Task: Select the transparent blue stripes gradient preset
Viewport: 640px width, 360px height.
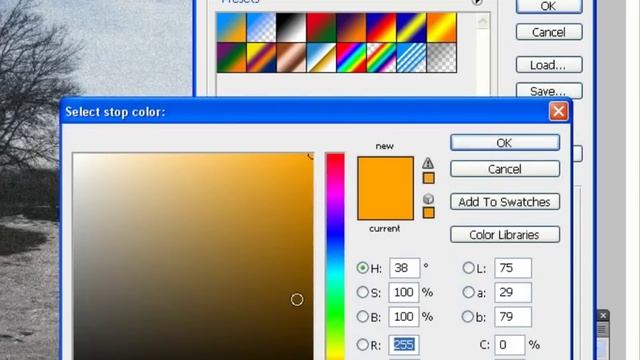Action: 411,58
